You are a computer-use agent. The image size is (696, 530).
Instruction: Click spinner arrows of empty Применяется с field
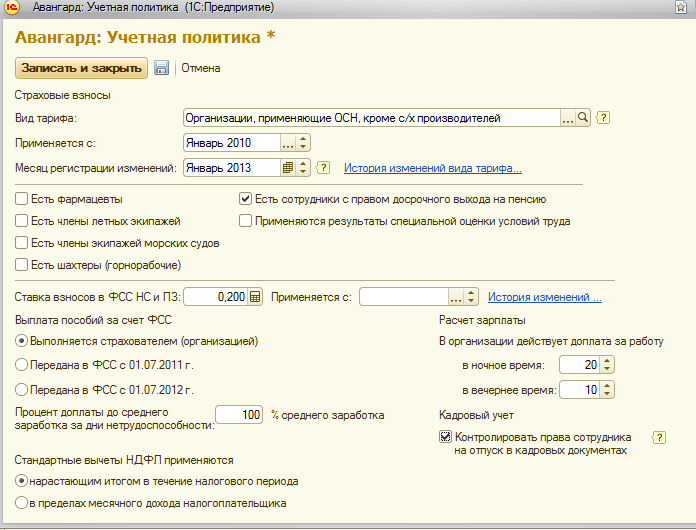click(471, 297)
